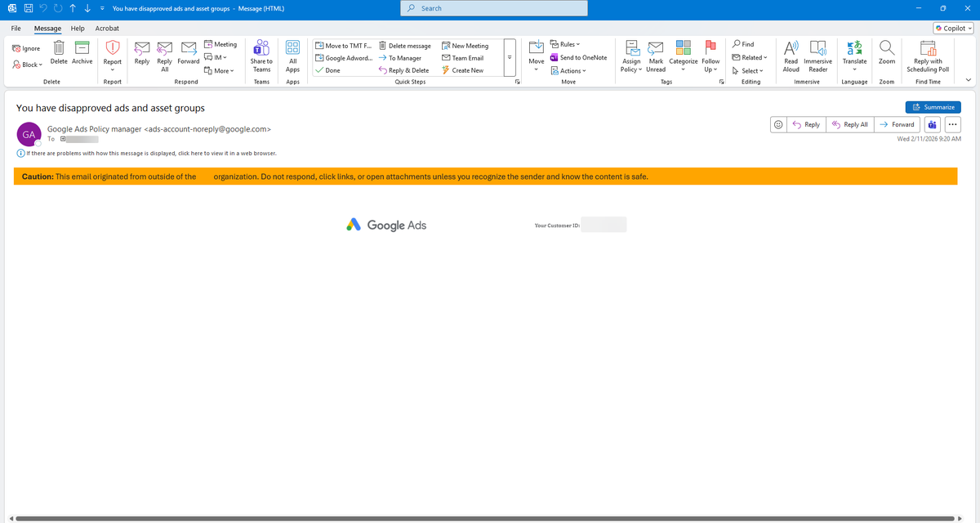This screenshot has height=523, width=980.
Task: Open the Select dropdown
Action: point(748,70)
